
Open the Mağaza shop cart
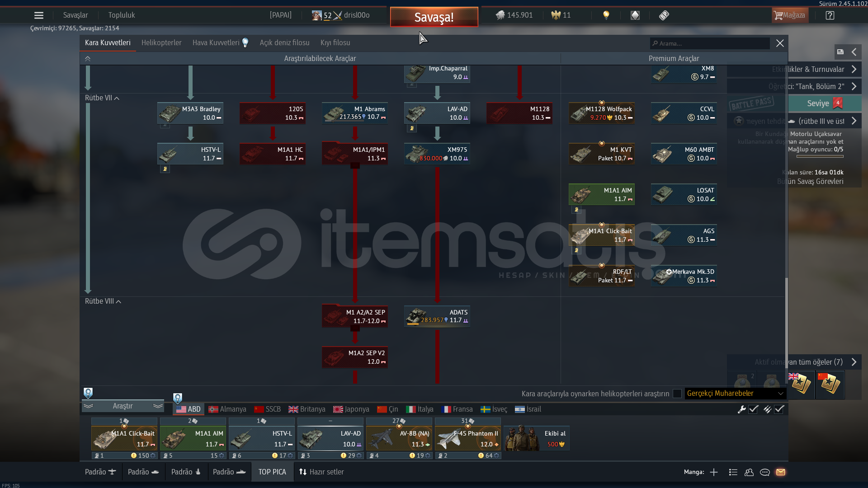(x=789, y=15)
